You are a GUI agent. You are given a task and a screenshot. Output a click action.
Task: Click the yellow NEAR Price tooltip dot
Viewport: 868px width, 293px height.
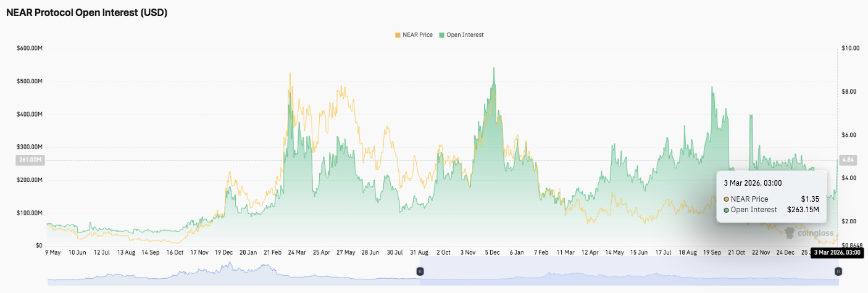[727, 199]
